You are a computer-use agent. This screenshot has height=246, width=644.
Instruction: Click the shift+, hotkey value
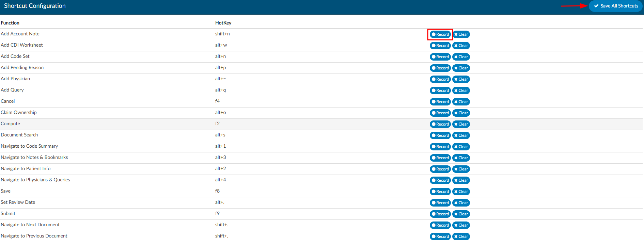(x=222, y=236)
